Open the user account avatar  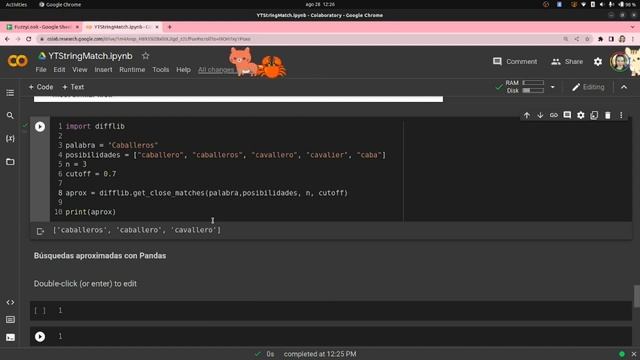pos(619,62)
